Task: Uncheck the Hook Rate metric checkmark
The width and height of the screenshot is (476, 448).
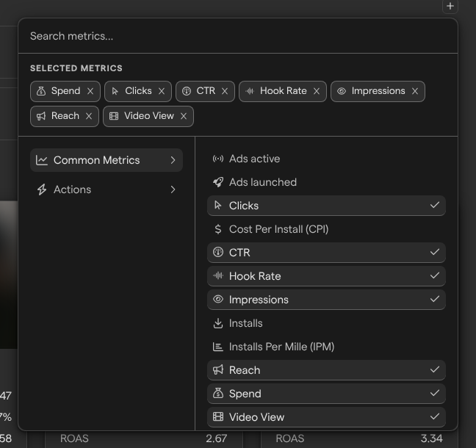Action: tap(435, 275)
